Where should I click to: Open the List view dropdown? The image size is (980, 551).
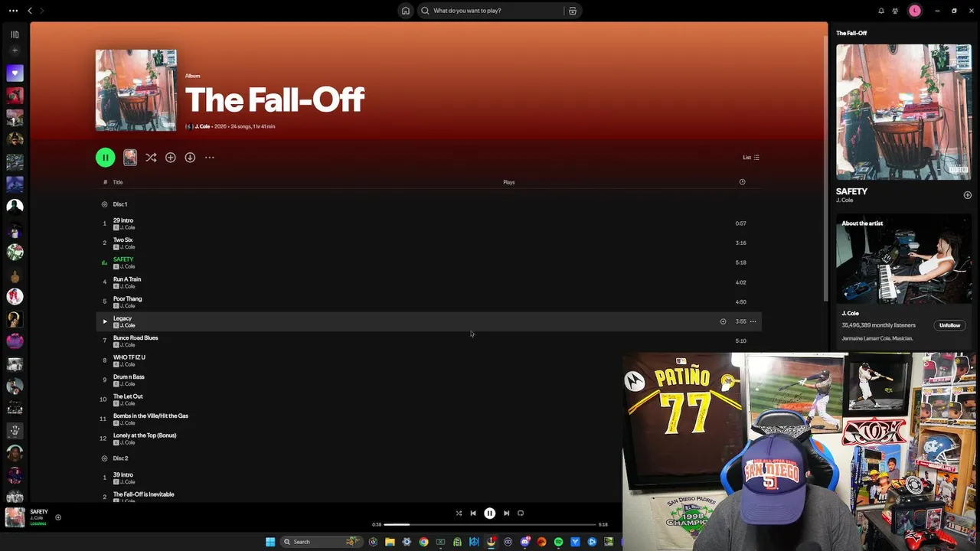click(751, 158)
